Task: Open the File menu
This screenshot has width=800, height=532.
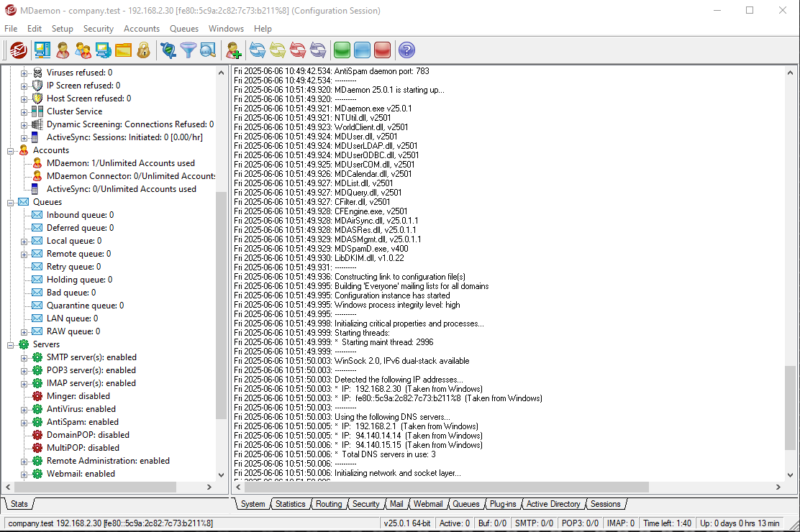Action: coord(11,29)
